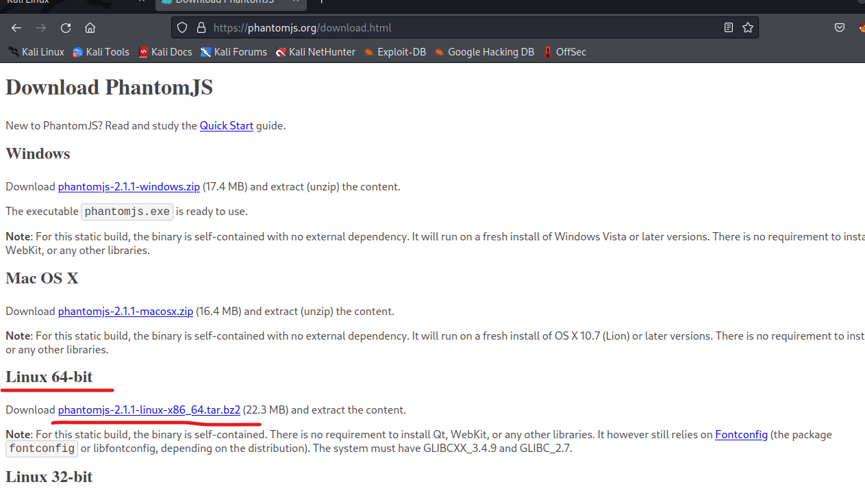Screen dimensions: 865x504
Task: Click the Mac OS X section heading
Action: pos(42,278)
